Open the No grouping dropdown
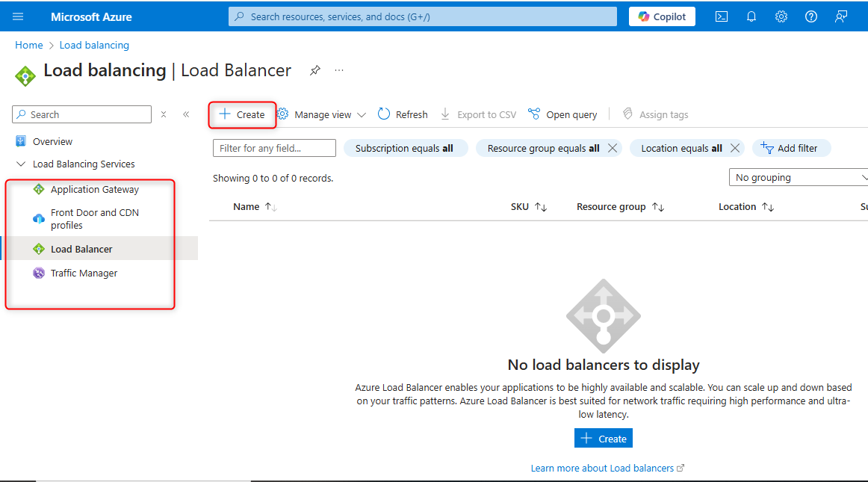 (799, 177)
